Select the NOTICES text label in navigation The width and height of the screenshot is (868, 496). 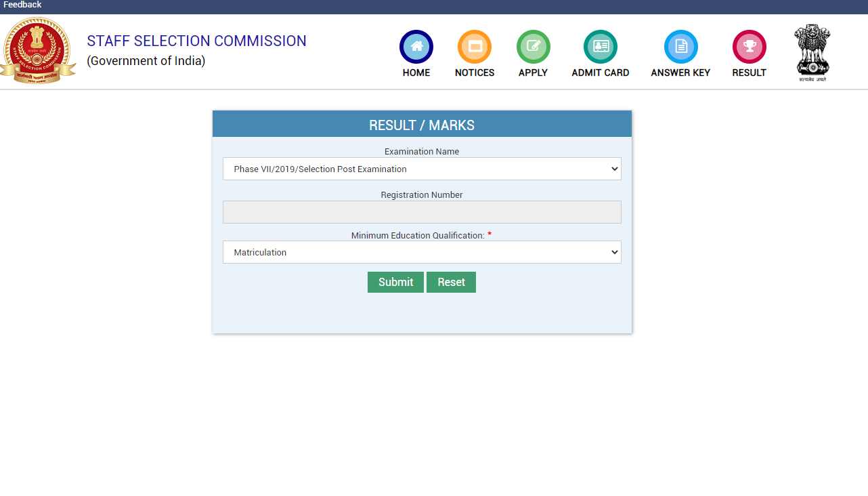click(x=474, y=73)
